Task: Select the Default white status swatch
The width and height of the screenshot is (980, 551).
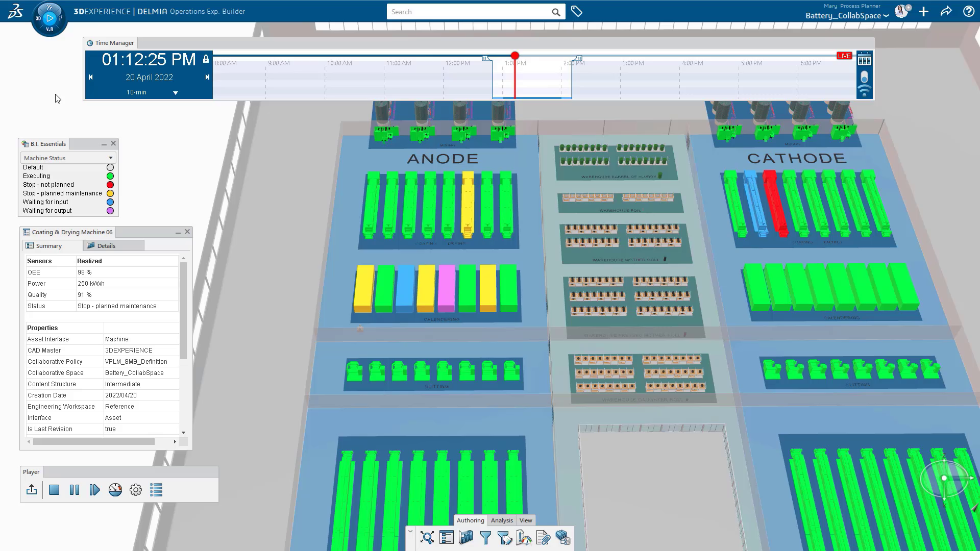Action: point(110,167)
